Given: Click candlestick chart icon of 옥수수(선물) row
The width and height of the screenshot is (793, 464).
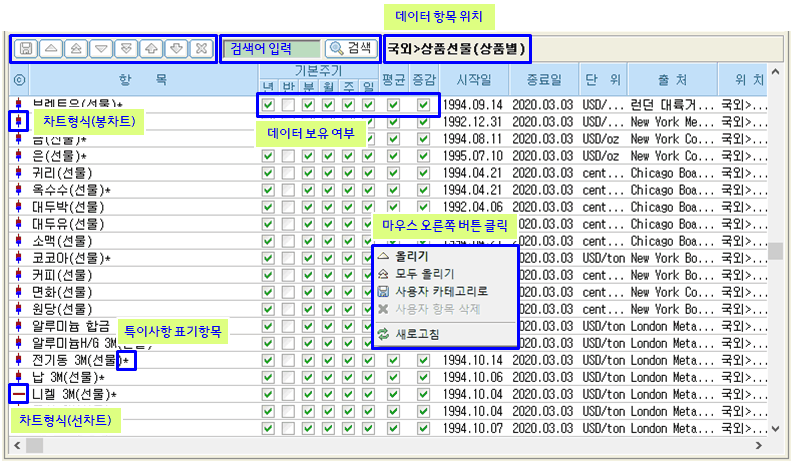Looking at the screenshot, I should click(x=19, y=190).
